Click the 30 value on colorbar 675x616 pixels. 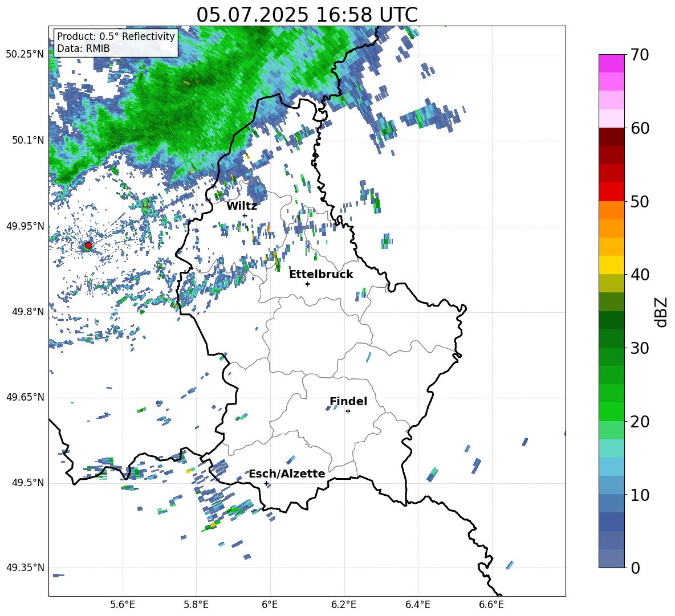point(640,348)
